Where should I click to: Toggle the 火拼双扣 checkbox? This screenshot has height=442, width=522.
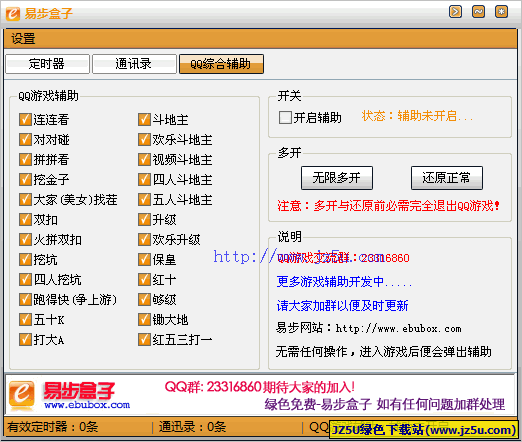pyautogui.click(x=25, y=239)
